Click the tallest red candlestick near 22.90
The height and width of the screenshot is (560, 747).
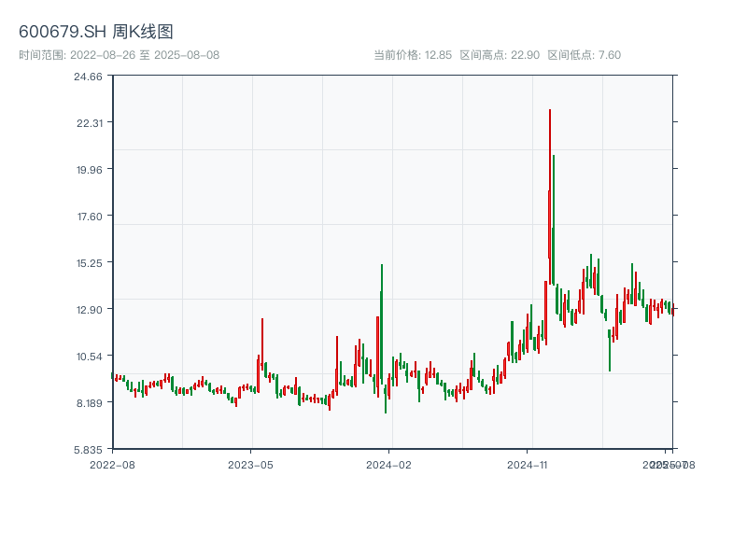click(x=550, y=187)
